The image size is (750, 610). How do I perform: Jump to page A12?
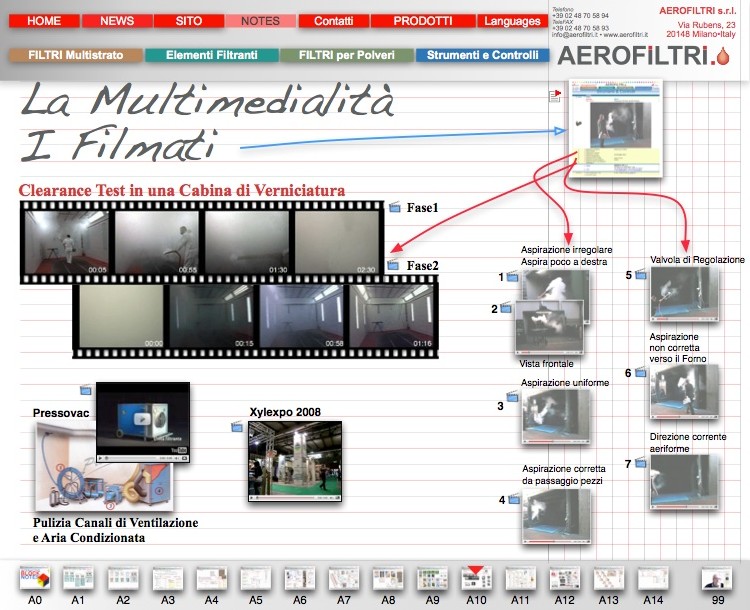pos(564,578)
